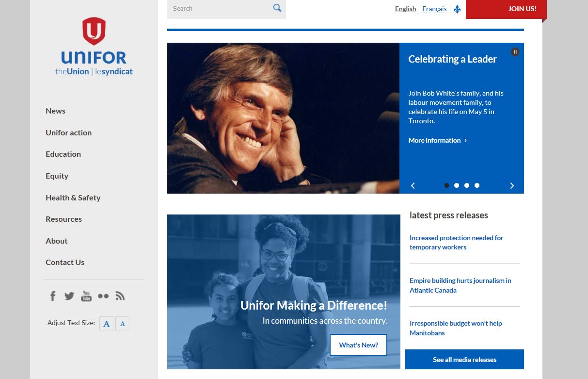
Task: Open the YouTube channel icon
Action: (x=86, y=296)
